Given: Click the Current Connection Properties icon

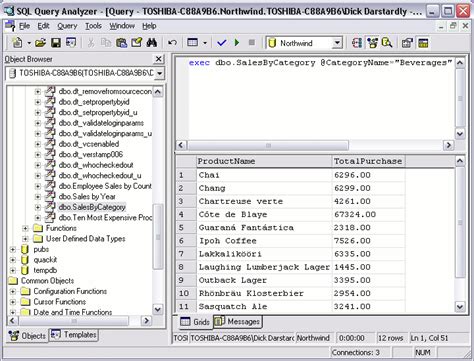Looking at the screenshot, I should click(x=407, y=43).
